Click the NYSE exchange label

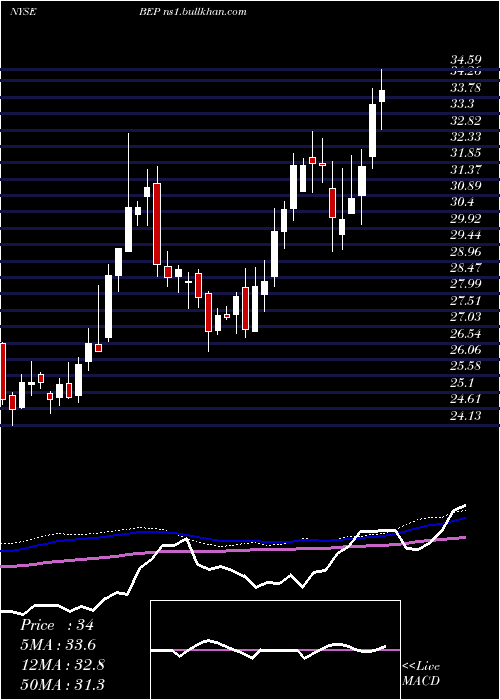pyautogui.click(x=23, y=12)
